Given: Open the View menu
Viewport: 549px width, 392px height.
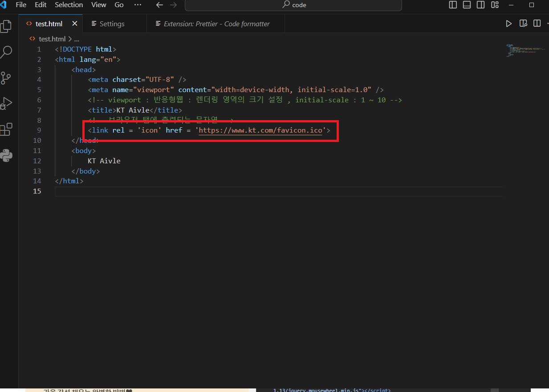Looking at the screenshot, I should tap(99, 5).
